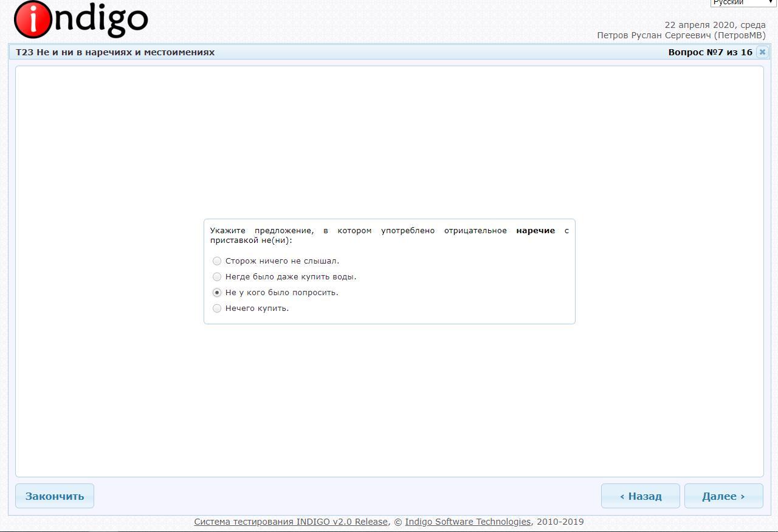Click the "Вопрос №7 из 16" counter
This screenshot has width=778, height=532.
[x=710, y=52]
